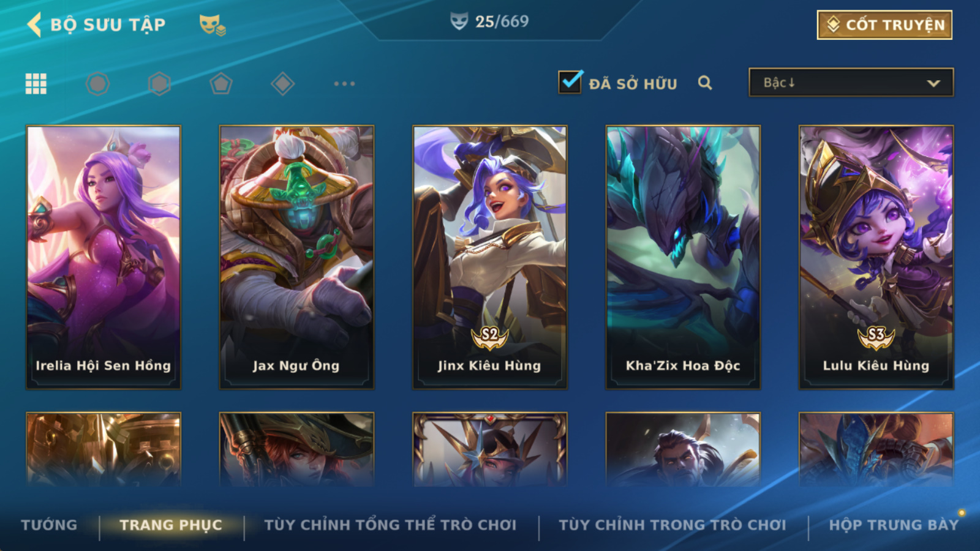Filter skins by the diamond rarity icon
Image resolution: width=980 pixels, height=551 pixels.
282,83
